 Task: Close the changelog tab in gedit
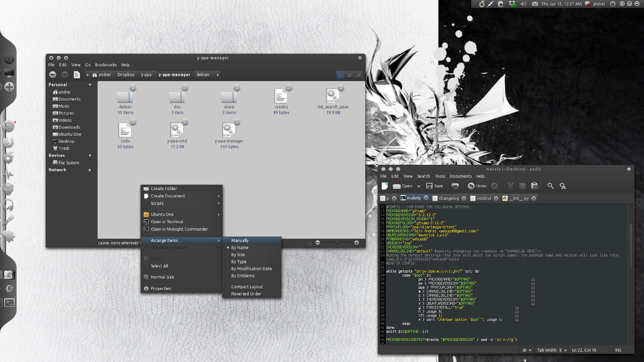point(464,198)
